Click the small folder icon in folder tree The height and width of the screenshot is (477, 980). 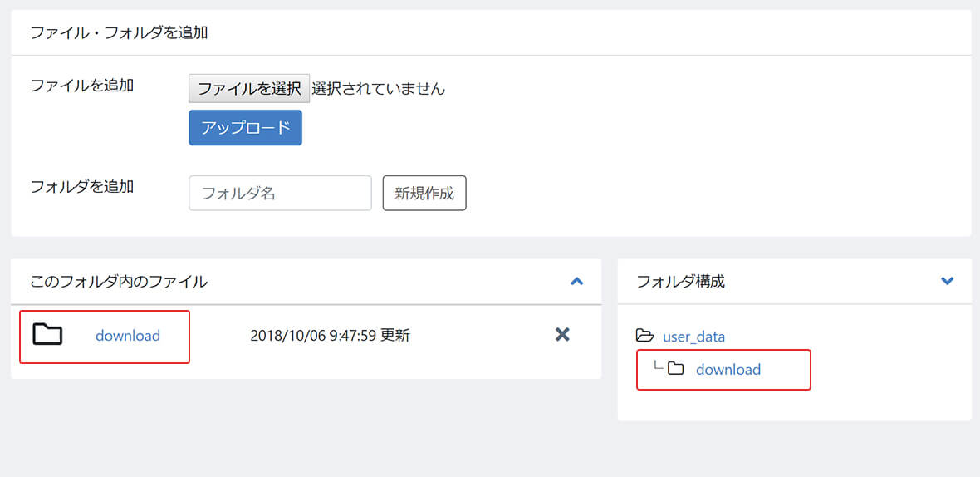[676, 369]
